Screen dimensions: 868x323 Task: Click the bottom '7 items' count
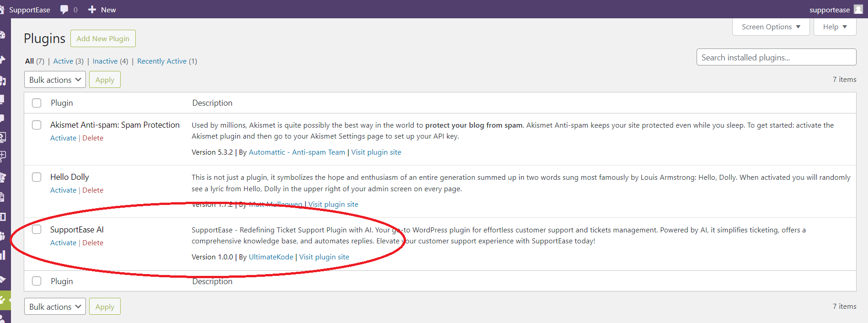tap(844, 307)
